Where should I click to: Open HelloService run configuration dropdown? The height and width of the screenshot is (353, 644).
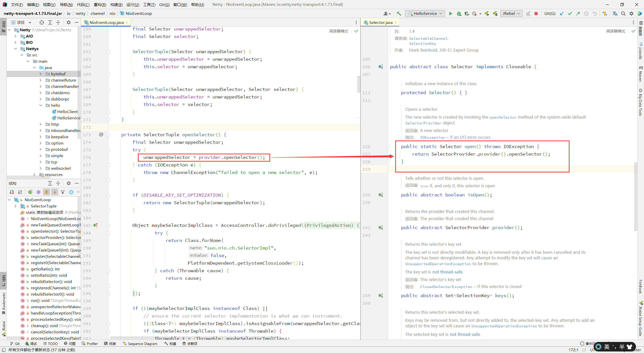[x=425, y=14]
